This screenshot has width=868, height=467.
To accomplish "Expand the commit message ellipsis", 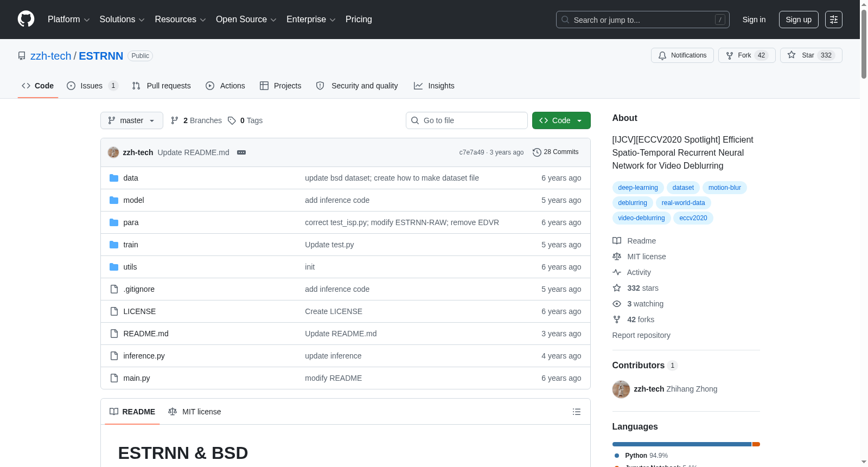I will (241, 152).
